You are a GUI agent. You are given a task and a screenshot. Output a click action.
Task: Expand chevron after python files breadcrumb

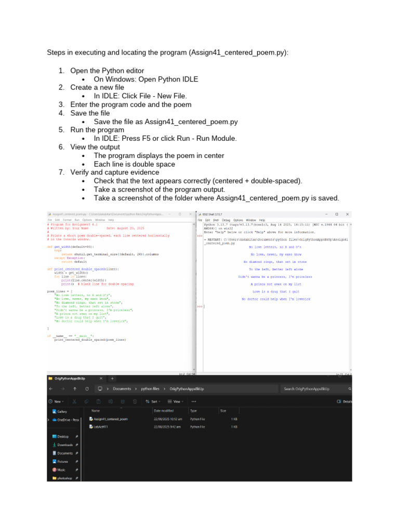click(x=165, y=389)
